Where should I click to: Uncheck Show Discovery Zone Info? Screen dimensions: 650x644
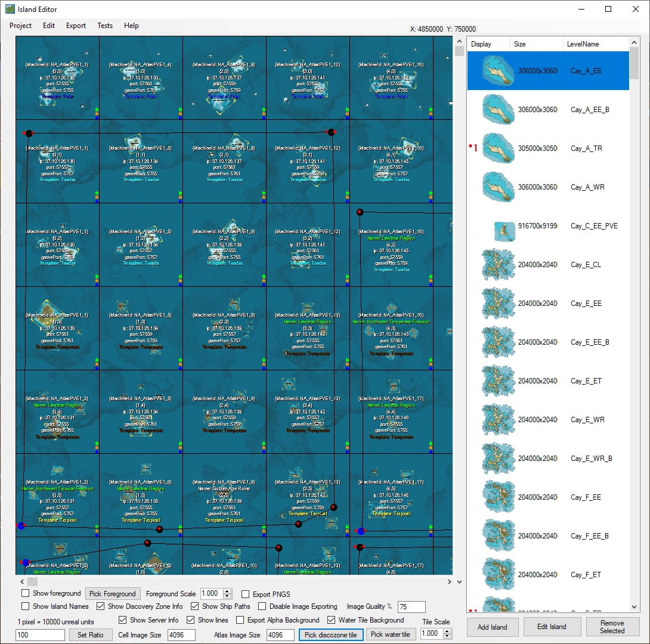pos(100,606)
